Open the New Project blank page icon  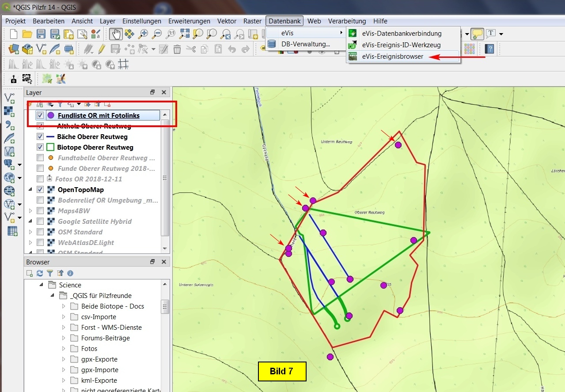point(14,34)
